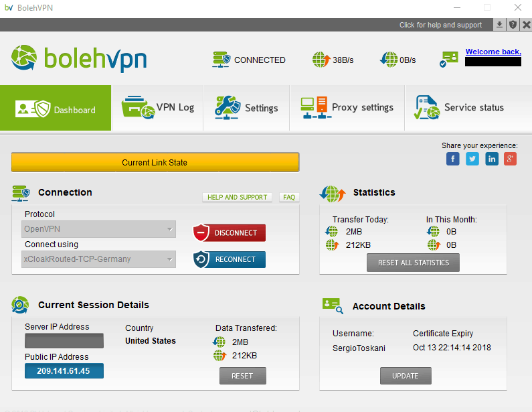
Task: Click the hidden Server IP Address field
Action: pos(64,340)
